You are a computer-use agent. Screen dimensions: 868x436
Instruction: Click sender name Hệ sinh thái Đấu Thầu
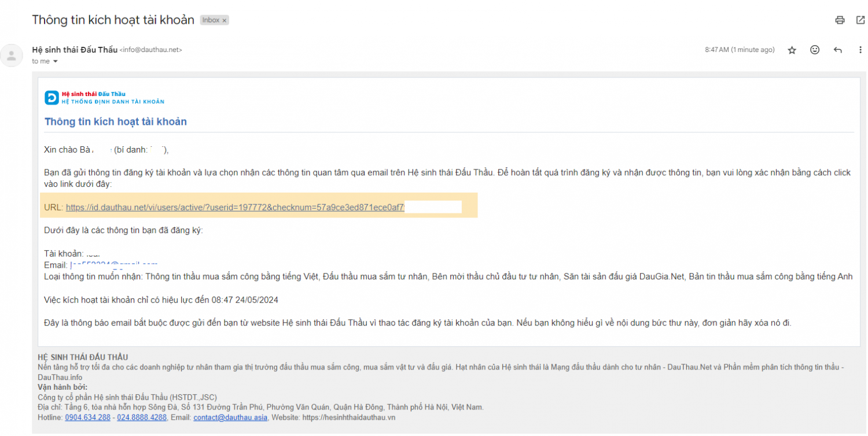click(75, 50)
